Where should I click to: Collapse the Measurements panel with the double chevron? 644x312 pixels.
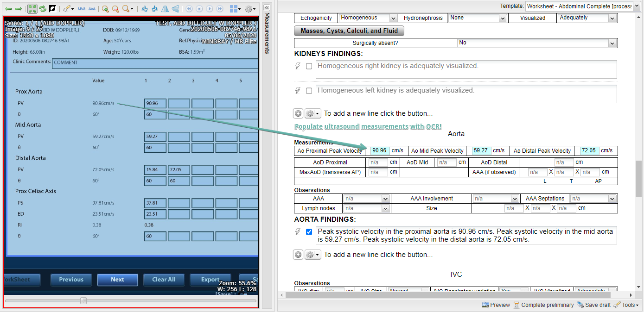(267, 8)
